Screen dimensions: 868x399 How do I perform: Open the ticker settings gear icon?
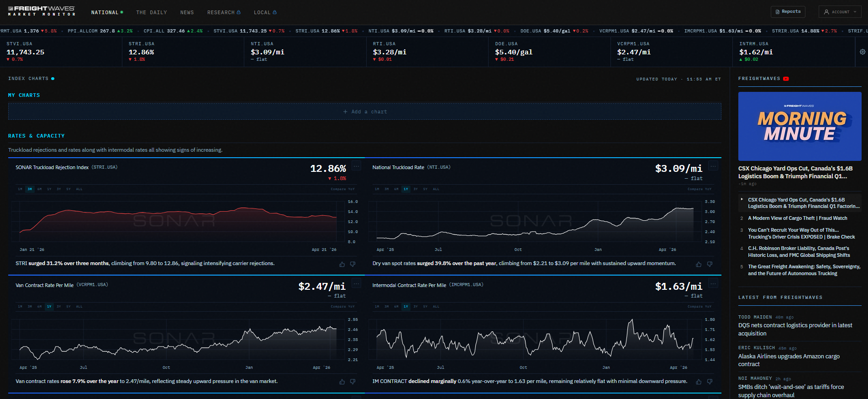click(862, 52)
